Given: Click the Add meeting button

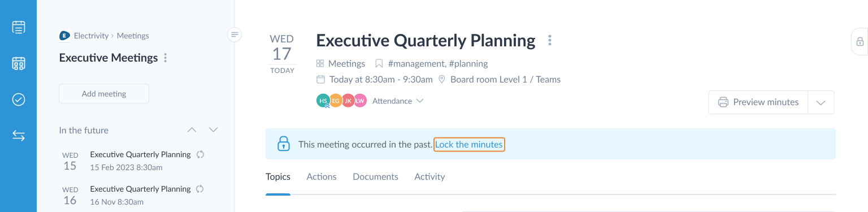Looking at the screenshot, I should click(104, 94).
